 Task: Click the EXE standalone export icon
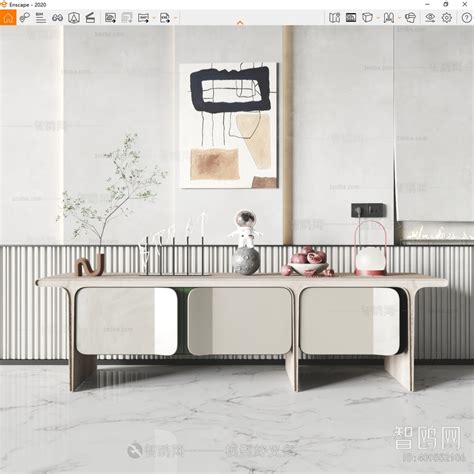tap(165, 17)
